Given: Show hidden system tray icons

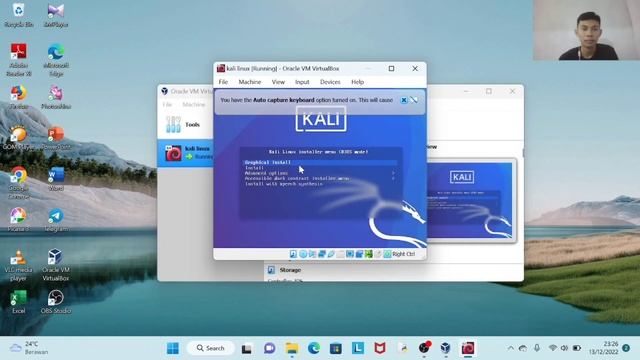Looking at the screenshot, I should pyautogui.click(x=511, y=348).
